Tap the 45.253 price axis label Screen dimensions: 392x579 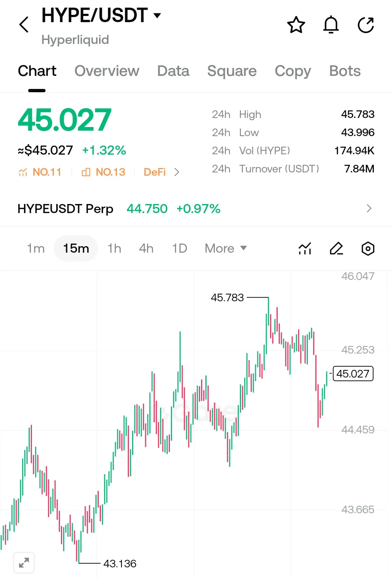tap(358, 350)
